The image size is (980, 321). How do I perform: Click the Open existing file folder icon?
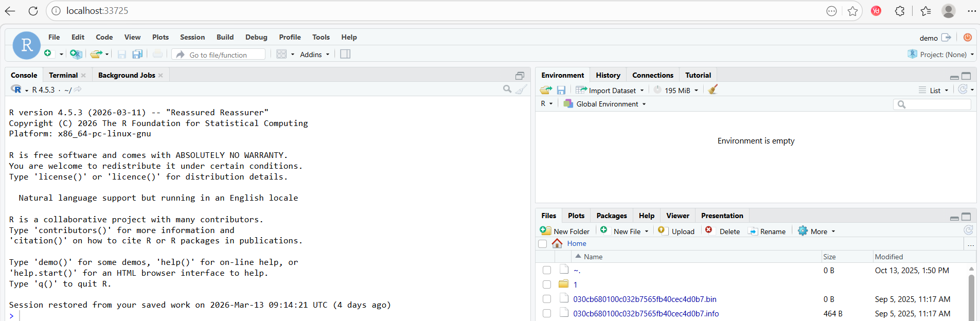(x=96, y=54)
